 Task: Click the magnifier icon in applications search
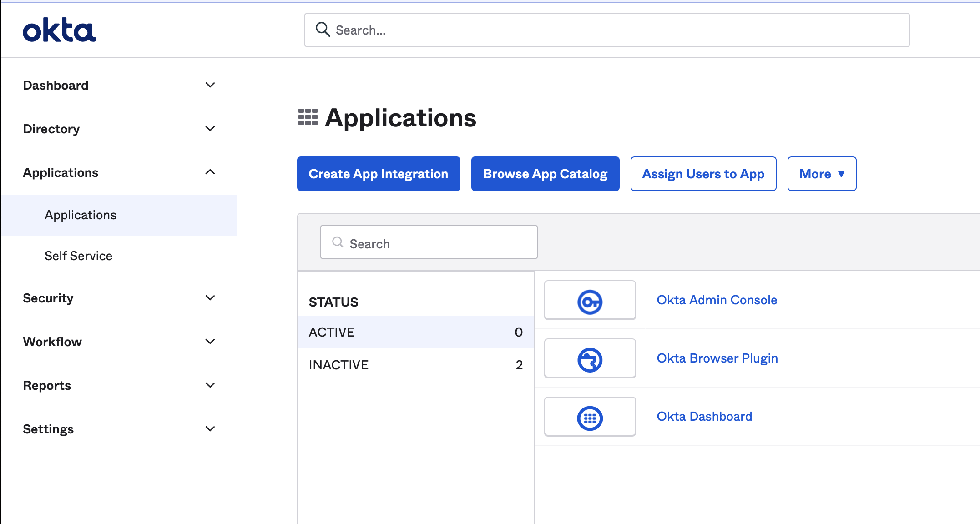(x=338, y=242)
